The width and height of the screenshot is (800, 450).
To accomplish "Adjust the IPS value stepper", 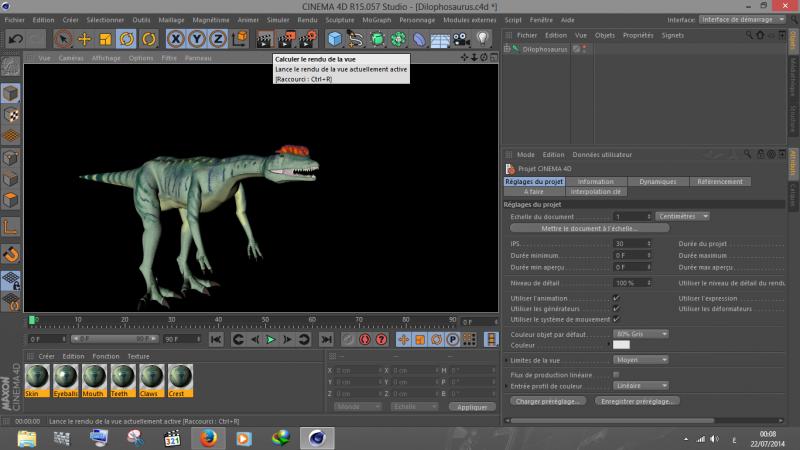I will [x=649, y=243].
